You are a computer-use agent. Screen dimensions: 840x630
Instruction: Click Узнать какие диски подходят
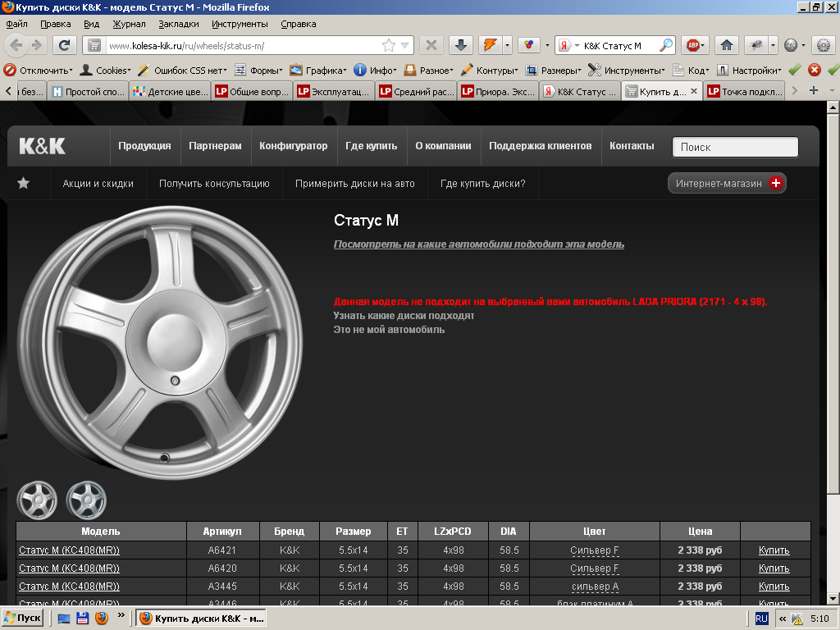coord(404,316)
